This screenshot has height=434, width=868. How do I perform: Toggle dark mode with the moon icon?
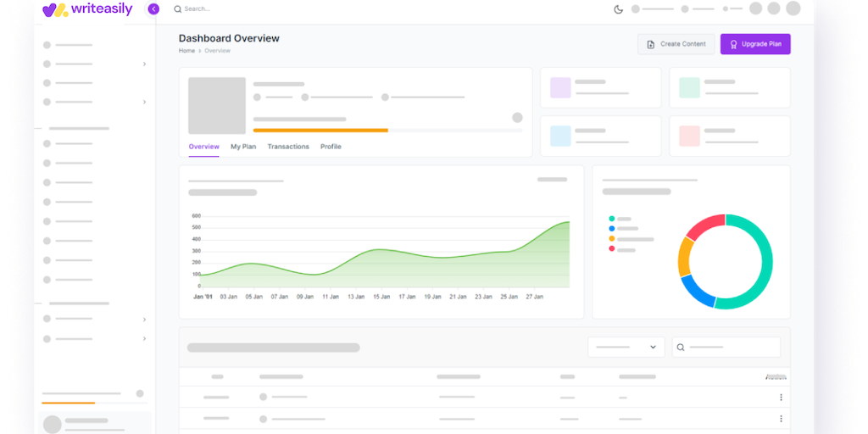(x=619, y=9)
